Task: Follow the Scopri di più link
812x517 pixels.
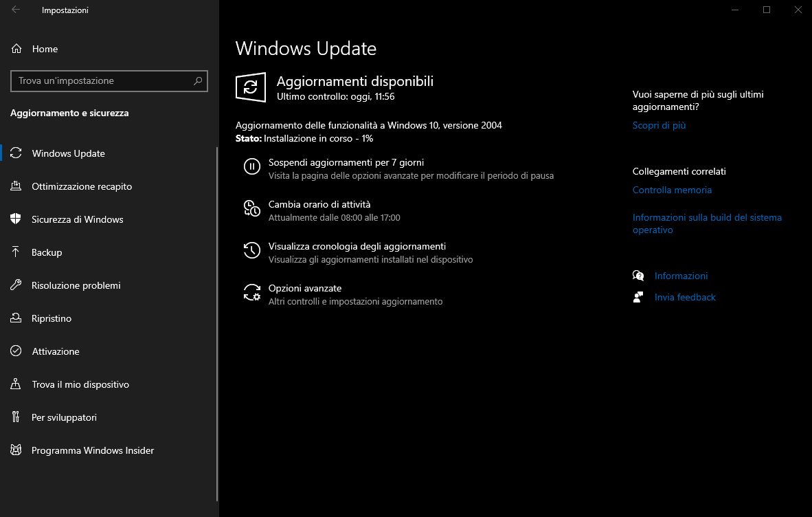Action: [659, 125]
